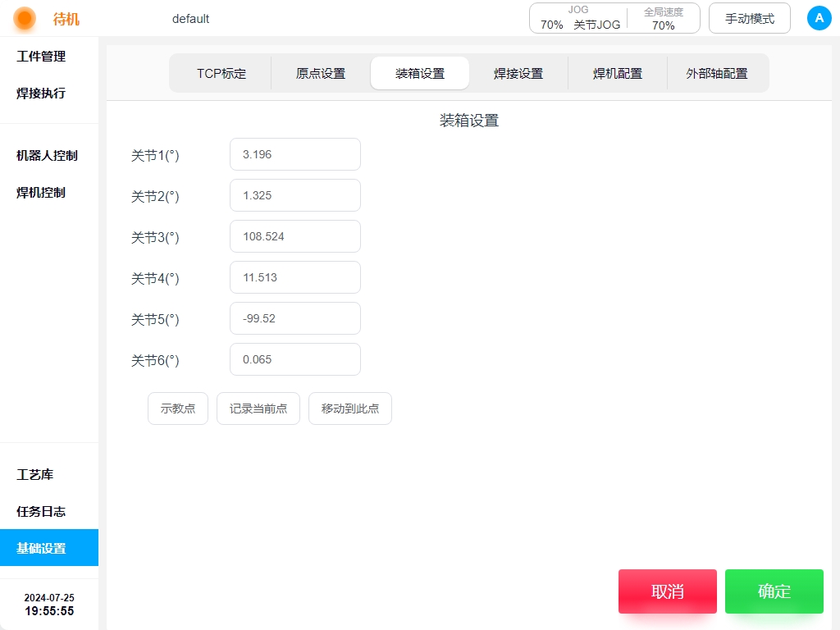Select 机器人控制 in the sidebar
Screen dimensions: 840x630
(x=47, y=156)
